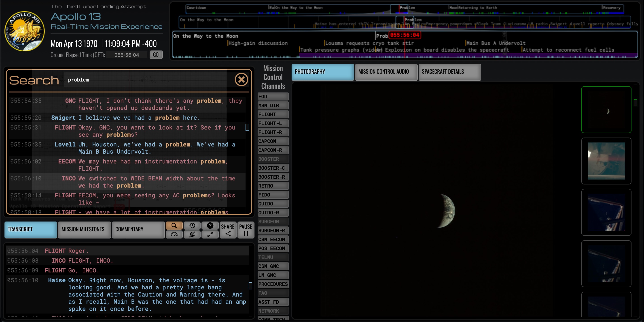Click 'Main Bus A Undervolt' timeline marker

pyautogui.click(x=496, y=43)
